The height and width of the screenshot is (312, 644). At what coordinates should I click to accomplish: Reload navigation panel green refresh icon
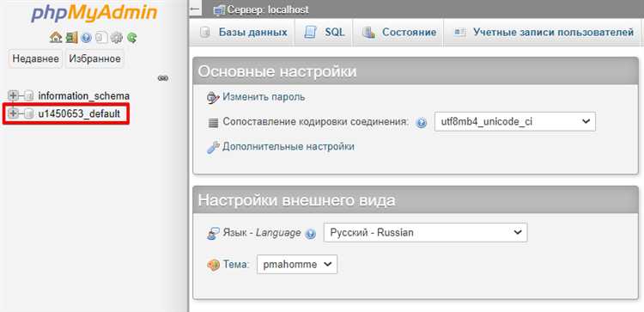[132, 38]
